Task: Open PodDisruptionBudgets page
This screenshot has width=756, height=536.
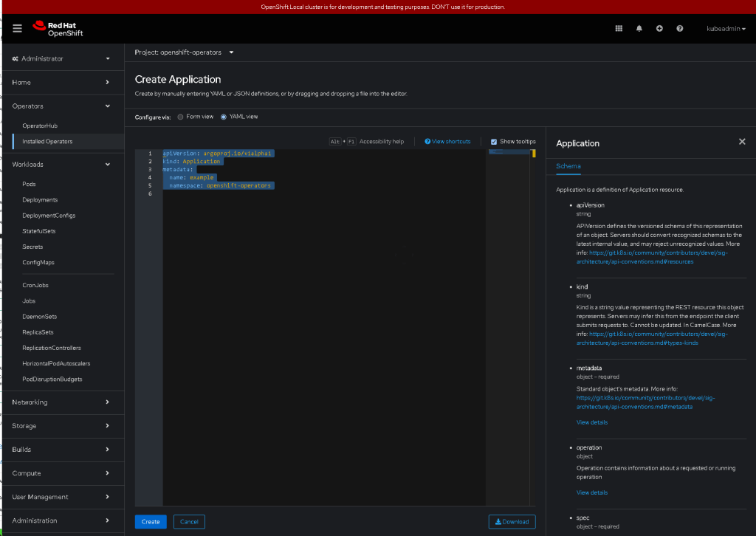Action: [52, 379]
